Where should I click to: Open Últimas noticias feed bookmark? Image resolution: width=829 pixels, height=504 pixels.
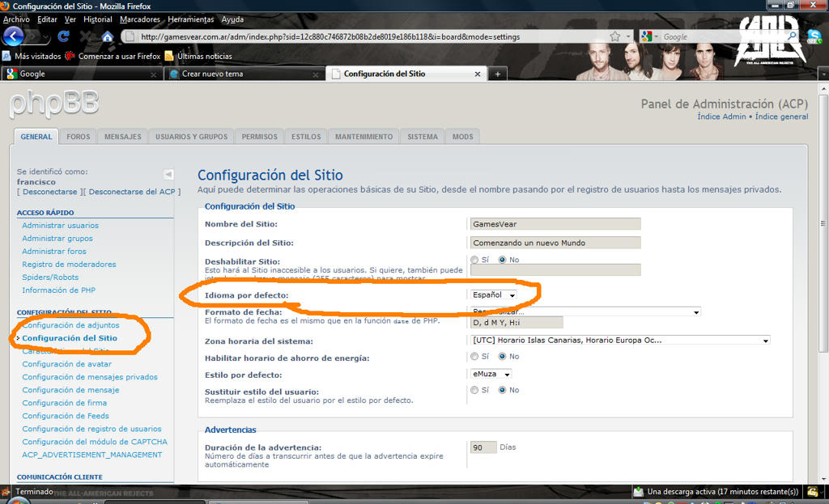(x=198, y=56)
